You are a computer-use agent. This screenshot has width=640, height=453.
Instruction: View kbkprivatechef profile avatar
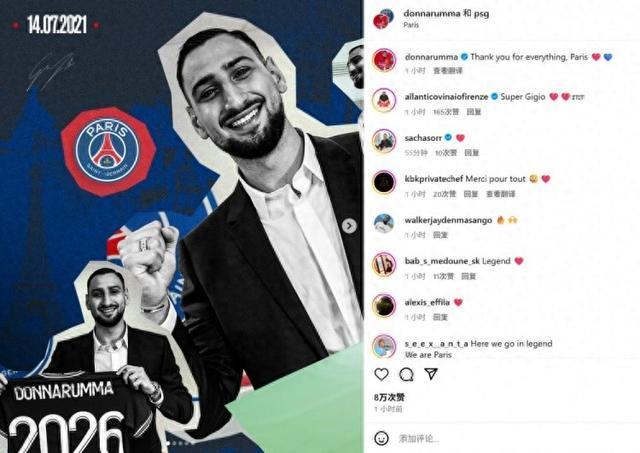(384, 182)
